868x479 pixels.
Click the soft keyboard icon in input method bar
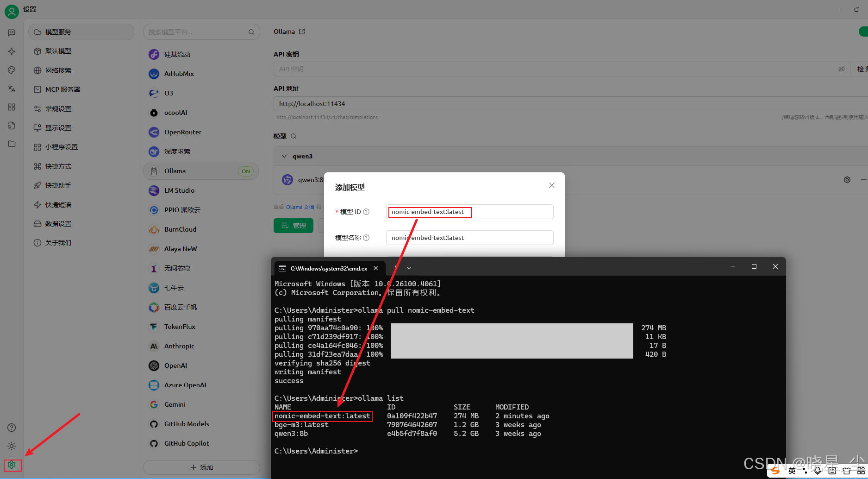(x=832, y=471)
